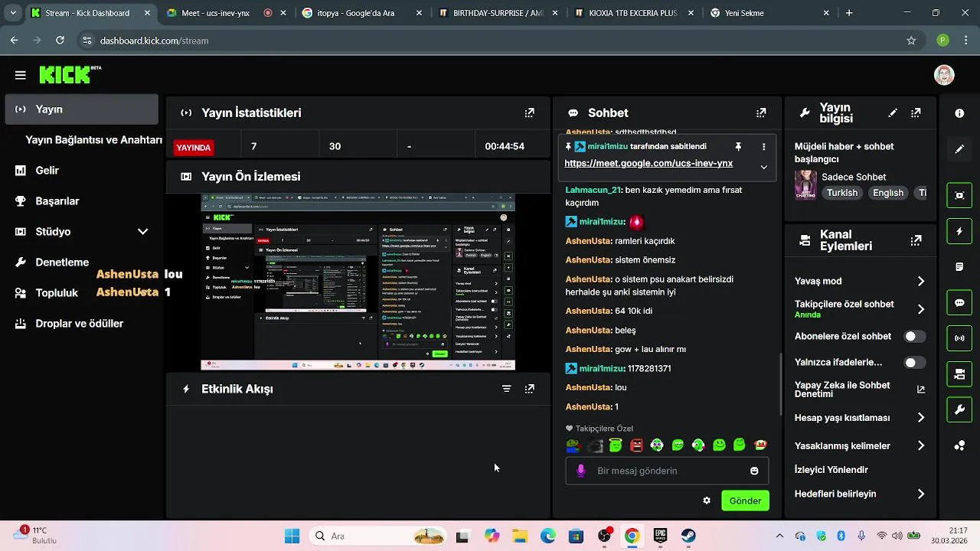Unpin the pinned chat message

(x=738, y=146)
